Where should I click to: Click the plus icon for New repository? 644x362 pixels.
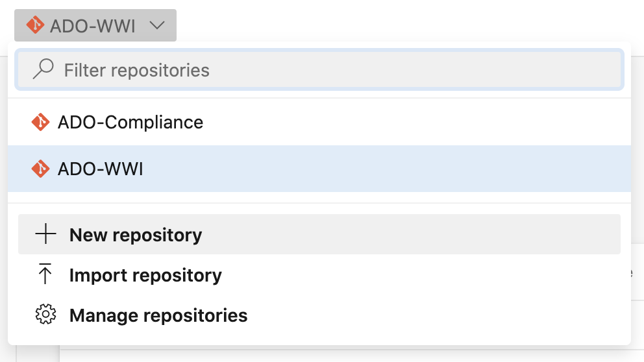[45, 234]
